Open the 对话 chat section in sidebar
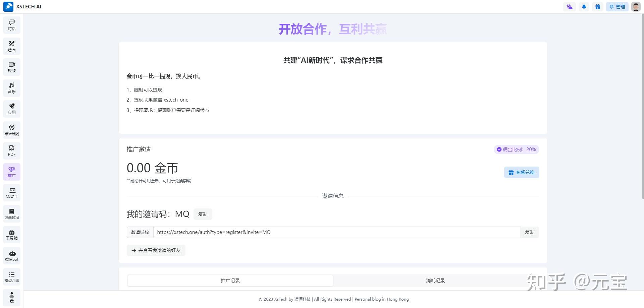This screenshot has height=308, width=644. pyautogui.click(x=11, y=25)
